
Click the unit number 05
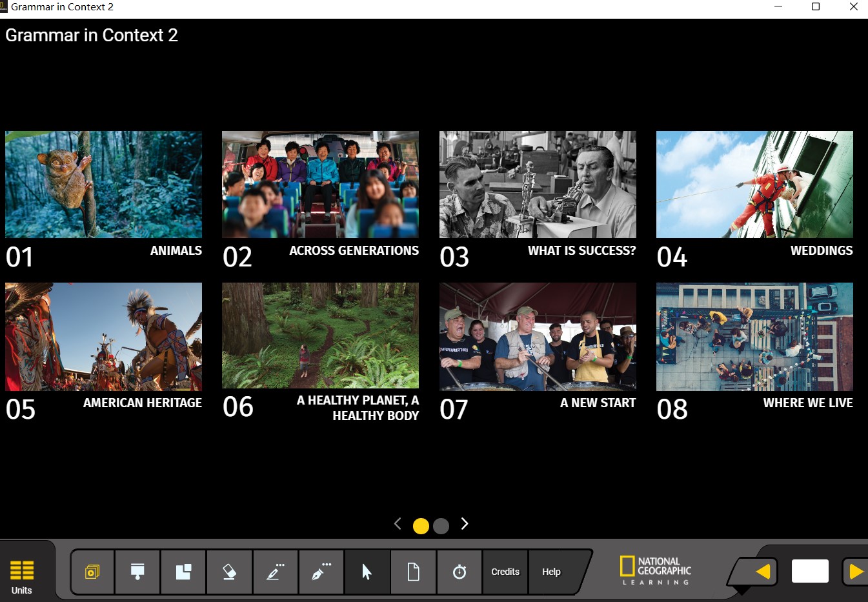pos(21,410)
